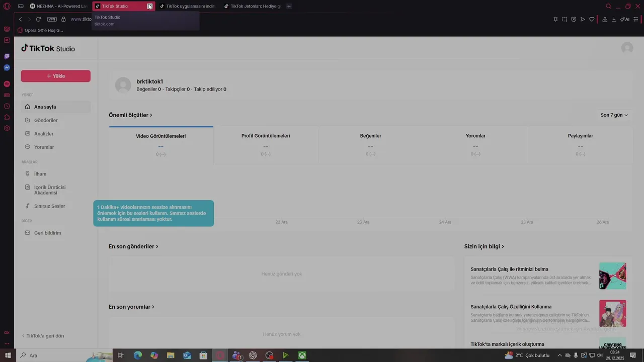Screen dimensions: 644x362
Task: Open the Windows Start menu
Action: 8,355
